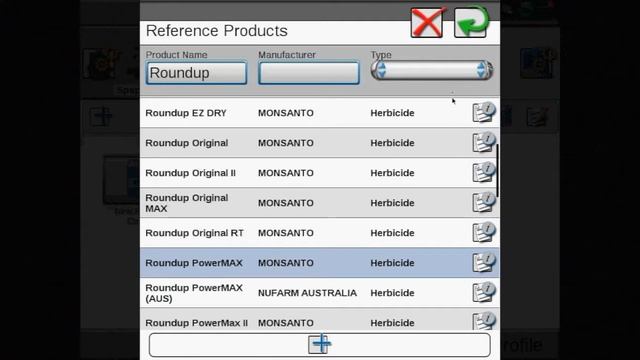Select the Roundup PowerMax II product
Image resolution: width=640 pixels, height=360 pixels.
(x=320, y=319)
